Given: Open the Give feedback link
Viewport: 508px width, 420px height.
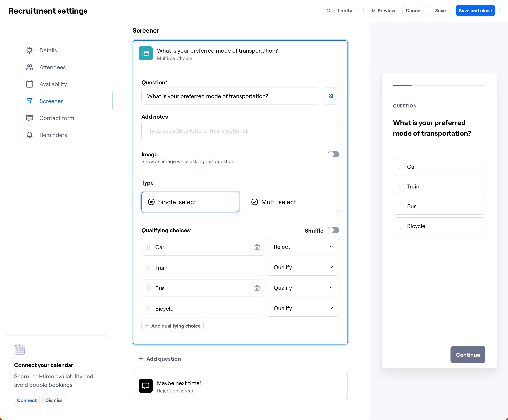Looking at the screenshot, I should point(342,11).
